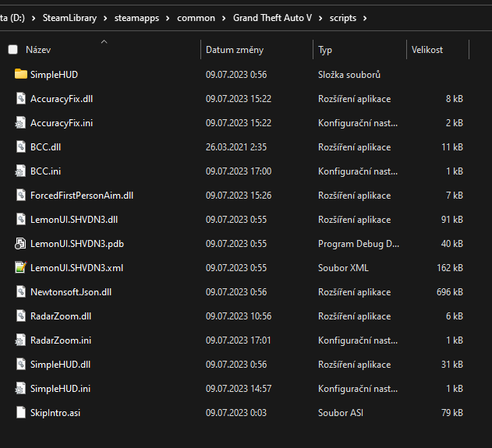Click the LemonUI.SHVDN3.pdb file icon
The height and width of the screenshot is (448, 492).
coord(21,243)
